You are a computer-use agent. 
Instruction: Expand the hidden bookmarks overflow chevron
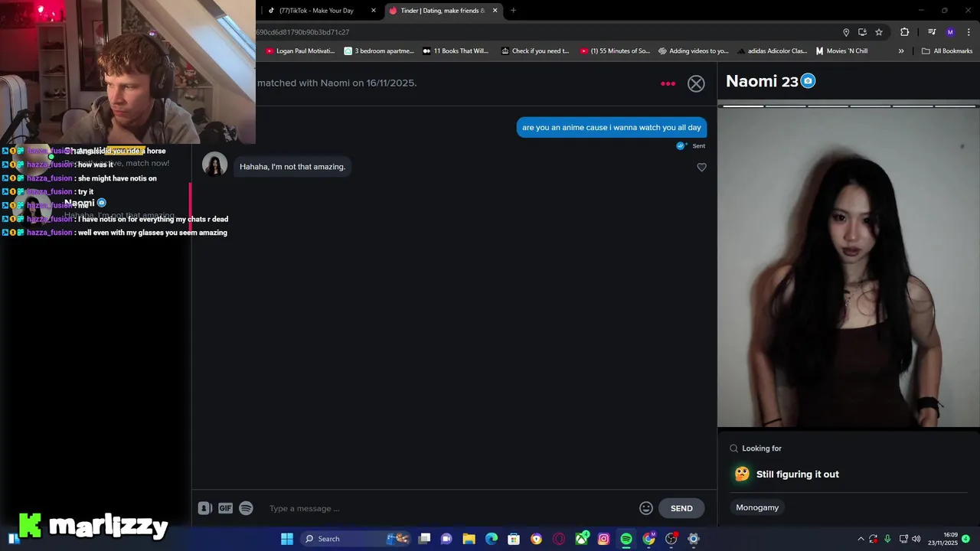[x=901, y=51]
